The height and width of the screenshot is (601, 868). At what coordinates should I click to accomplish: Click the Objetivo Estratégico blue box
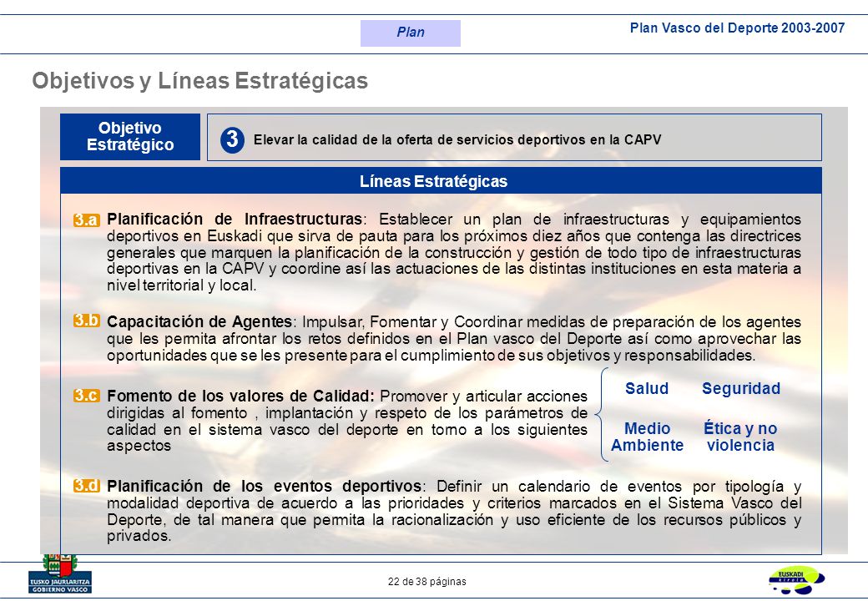pos(130,137)
